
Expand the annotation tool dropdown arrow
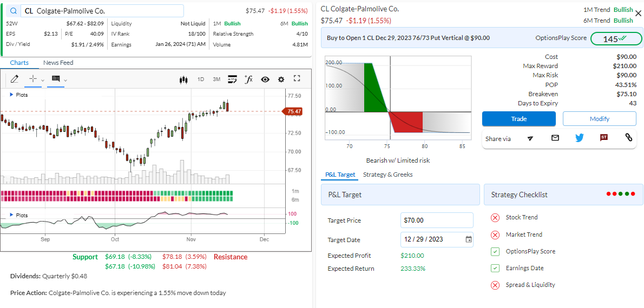65,80
